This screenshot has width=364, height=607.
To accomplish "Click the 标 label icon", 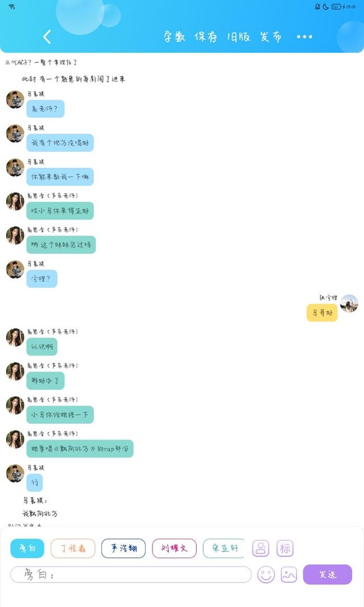I will [285, 548].
